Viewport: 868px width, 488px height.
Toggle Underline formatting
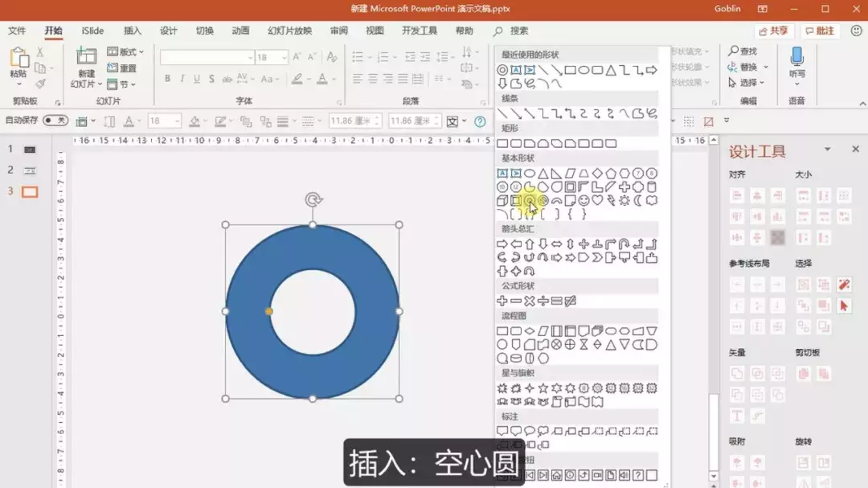pos(197,79)
